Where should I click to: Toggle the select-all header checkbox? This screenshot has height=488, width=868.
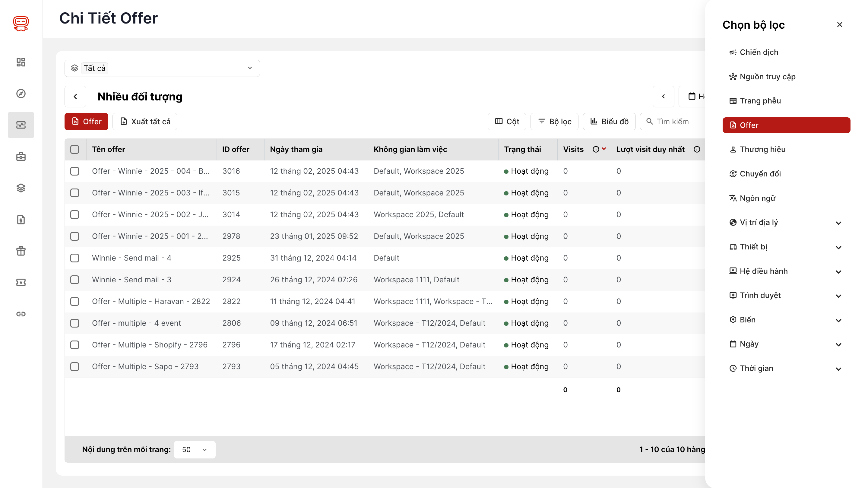point(74,149)
